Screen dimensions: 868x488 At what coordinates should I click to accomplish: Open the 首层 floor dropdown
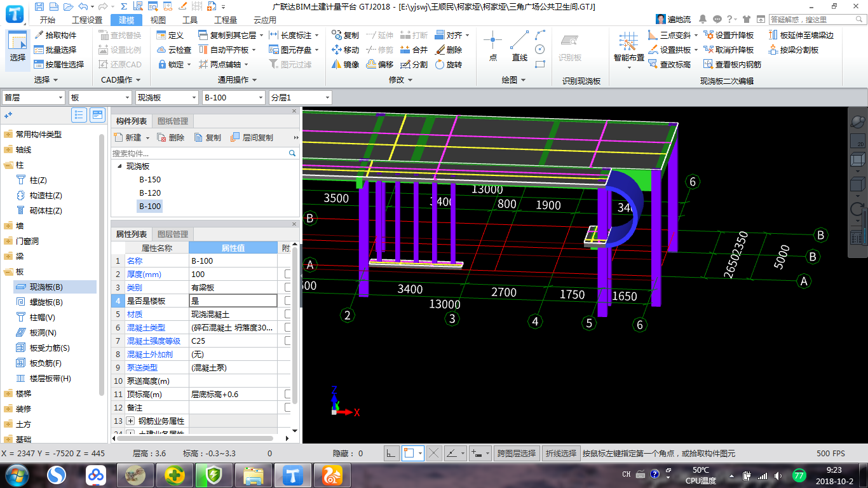click(x=34, y=97)
